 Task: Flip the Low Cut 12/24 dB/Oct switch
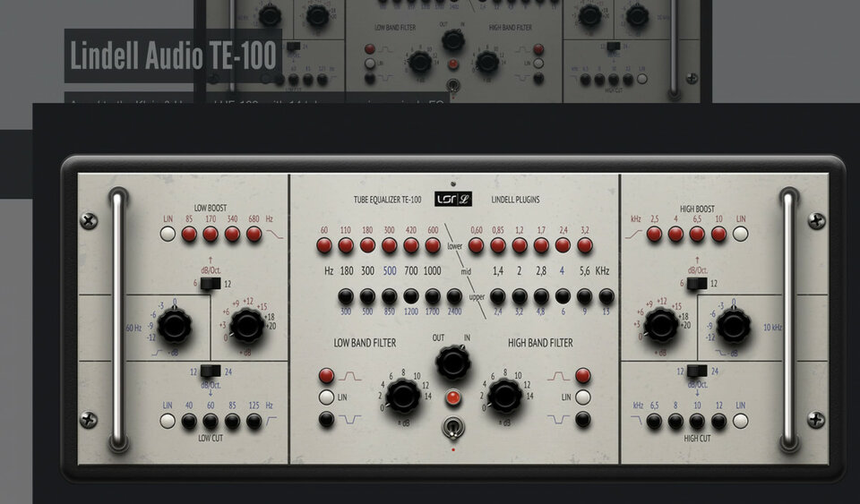(211, 371)
